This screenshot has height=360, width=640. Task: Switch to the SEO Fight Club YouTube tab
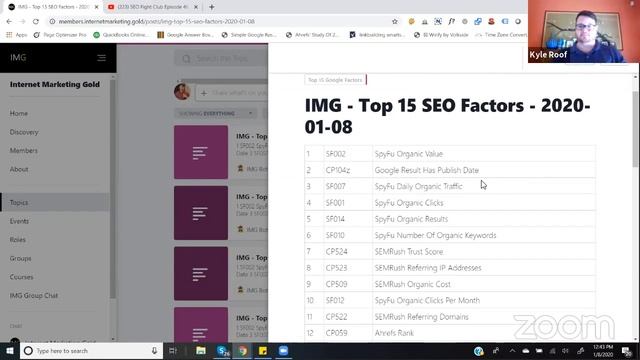[153, 7]
